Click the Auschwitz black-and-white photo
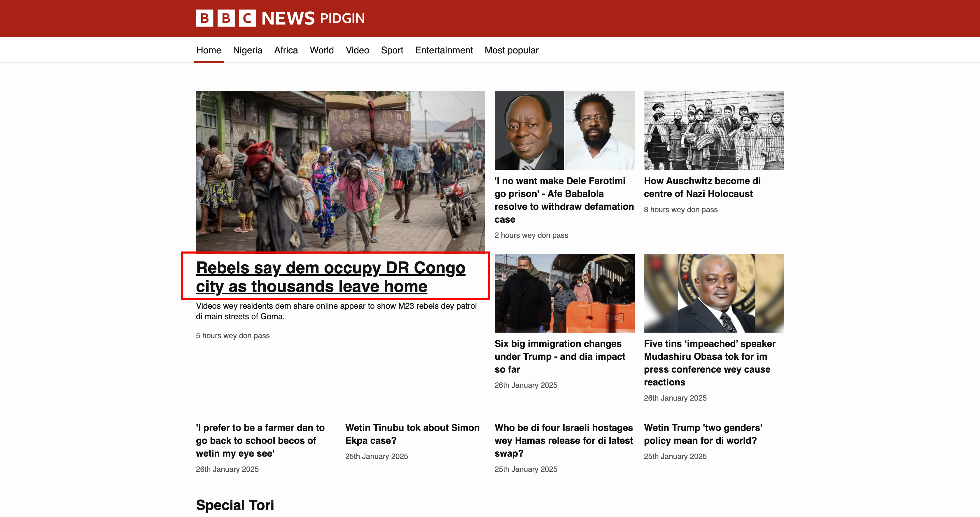Viewport: 980px width, 517px height. [713, 130]
